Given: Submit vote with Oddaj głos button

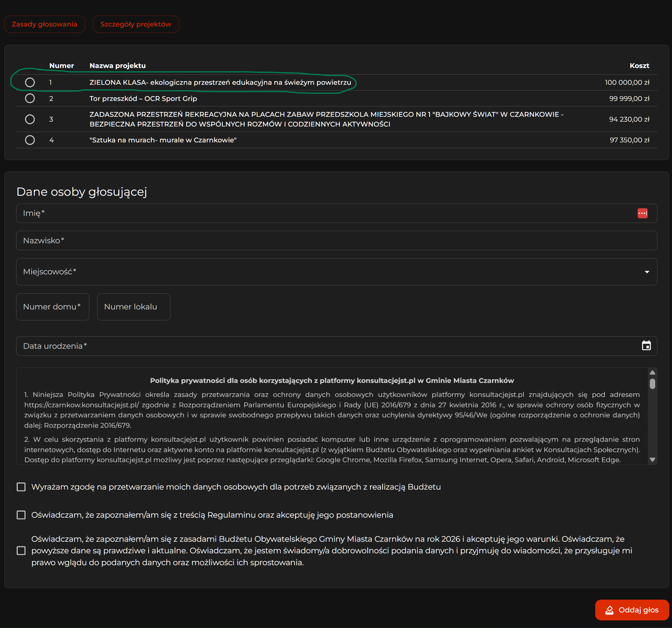Looking at the screenshot, I should pyautogui.click(x=632, y=610).
